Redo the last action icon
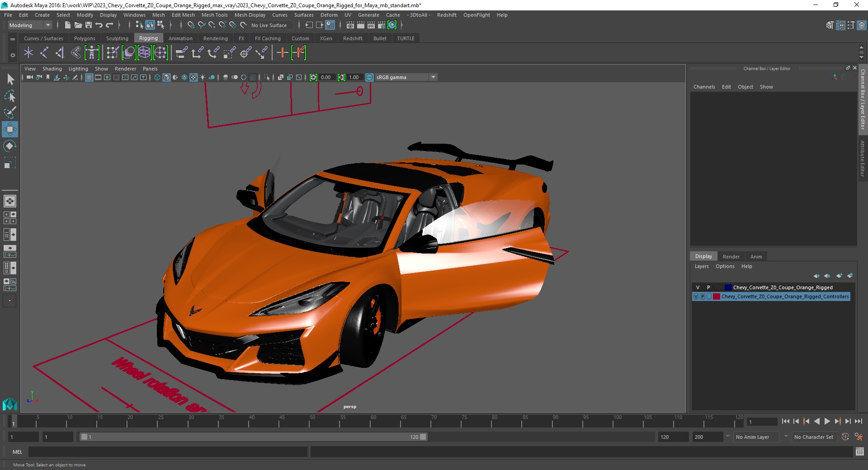The width and height of the screenshot is (868, 470). 109,25
